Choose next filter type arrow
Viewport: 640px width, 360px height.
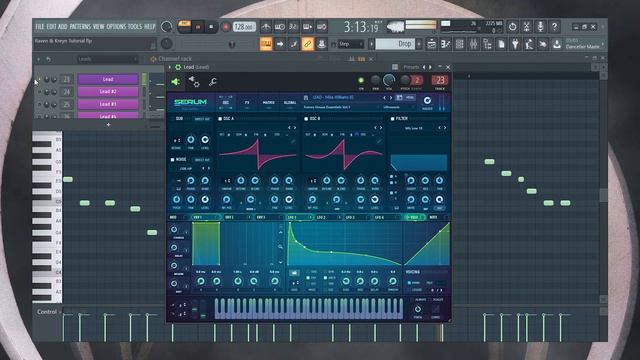pyautogui.click(x=445, y=128)
